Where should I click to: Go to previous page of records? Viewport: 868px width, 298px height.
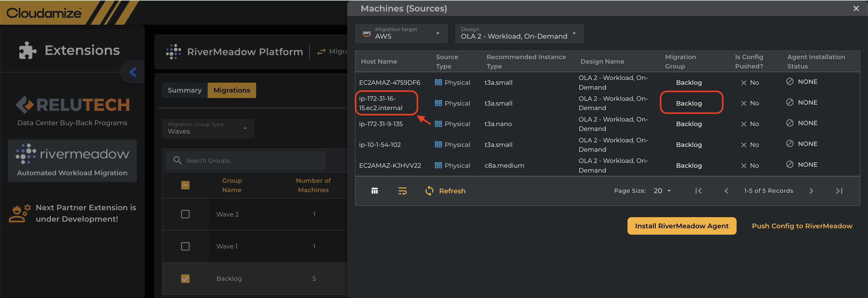(726, 191)
